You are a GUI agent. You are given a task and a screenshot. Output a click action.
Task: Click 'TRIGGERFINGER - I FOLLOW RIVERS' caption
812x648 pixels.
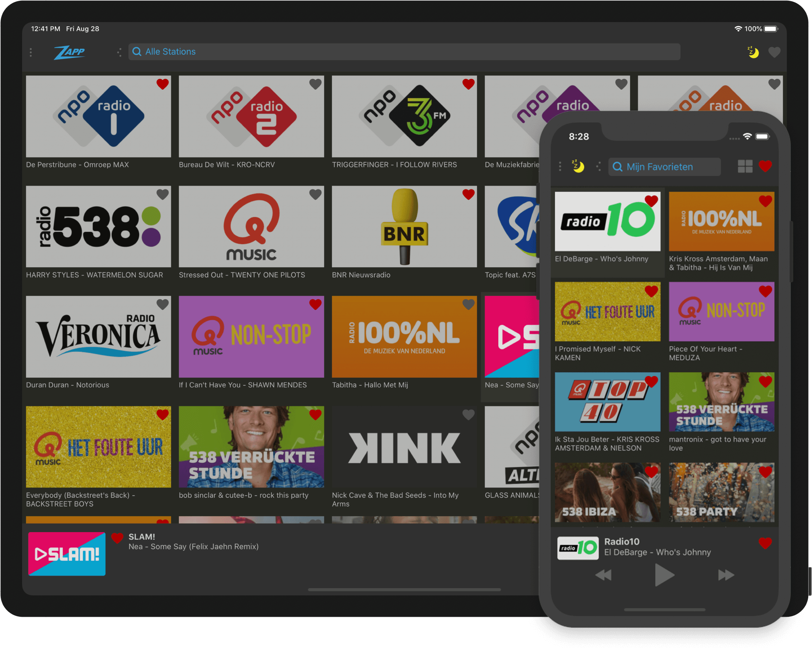(x=394, y=165)
